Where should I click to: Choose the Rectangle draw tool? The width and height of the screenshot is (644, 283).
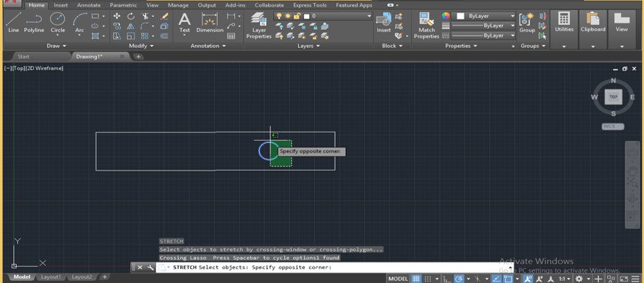pos(95,16)
